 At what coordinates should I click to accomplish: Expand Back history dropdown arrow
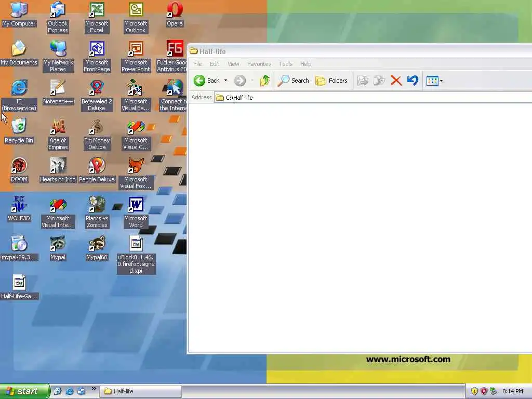click(x=225, y=81)
